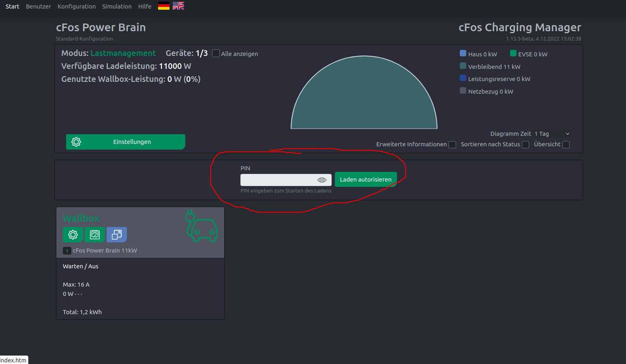Click the Verbleibend legend color swatch
The height and width of the screenshot is (364, 626).
(463, 66)
